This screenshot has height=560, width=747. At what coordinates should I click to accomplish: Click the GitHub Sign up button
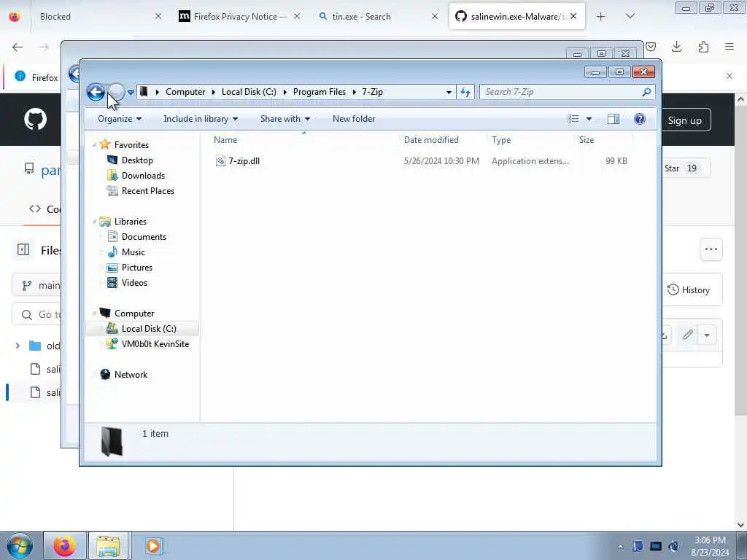pyautogui.click(x=684, y=120)
